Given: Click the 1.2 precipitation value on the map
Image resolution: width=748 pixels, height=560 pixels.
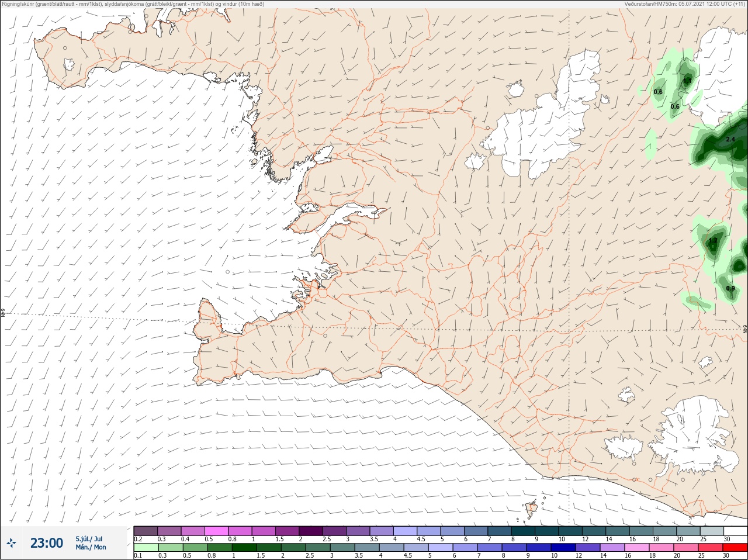Looking at the screenshot, I should click(x=713, y=241).
